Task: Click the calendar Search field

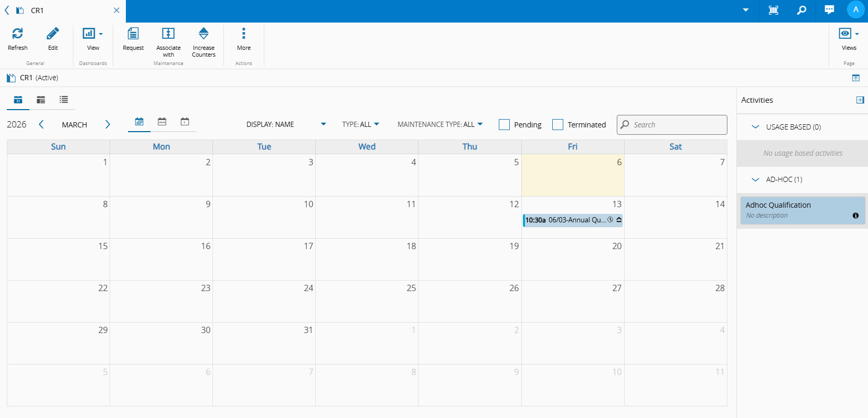Action: (677, 125)
